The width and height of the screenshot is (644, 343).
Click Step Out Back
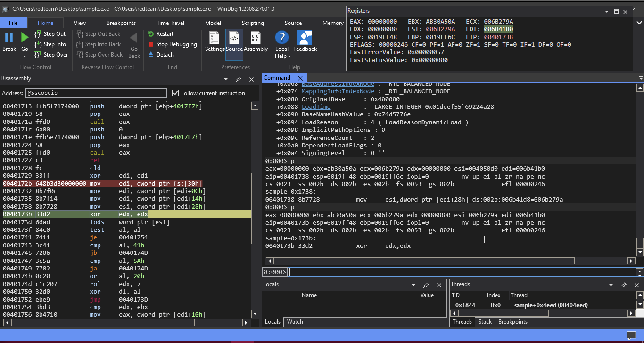point(98,34)
